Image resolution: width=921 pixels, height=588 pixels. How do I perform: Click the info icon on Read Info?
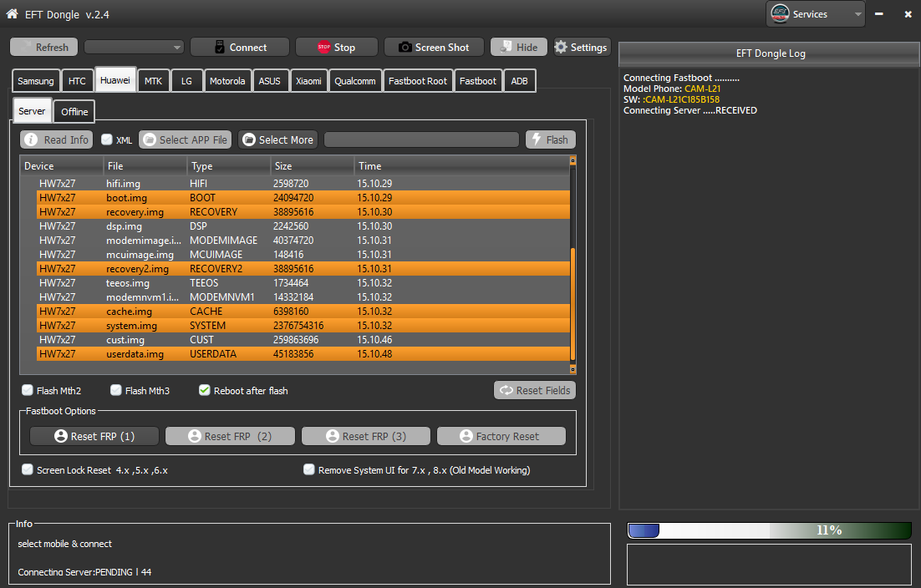coord(32,139)
